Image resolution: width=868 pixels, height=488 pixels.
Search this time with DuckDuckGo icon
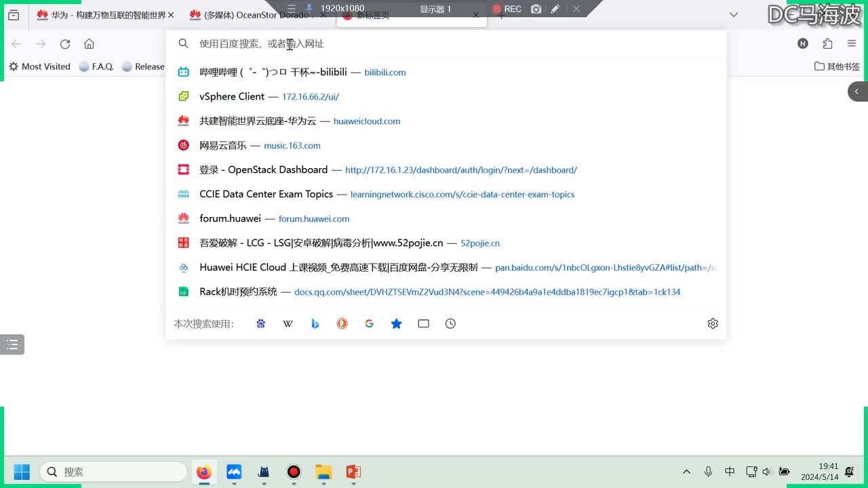click(x=342, y=324)
